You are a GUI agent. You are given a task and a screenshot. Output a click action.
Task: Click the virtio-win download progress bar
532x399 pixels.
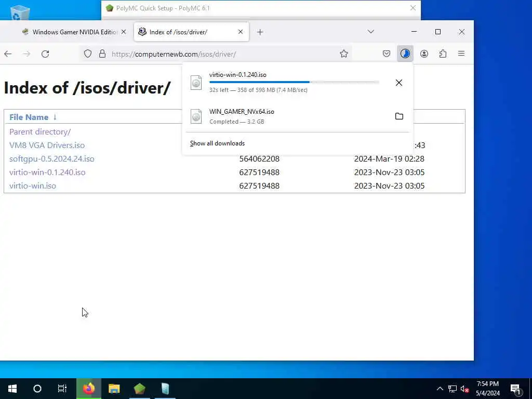click(294, 82)
